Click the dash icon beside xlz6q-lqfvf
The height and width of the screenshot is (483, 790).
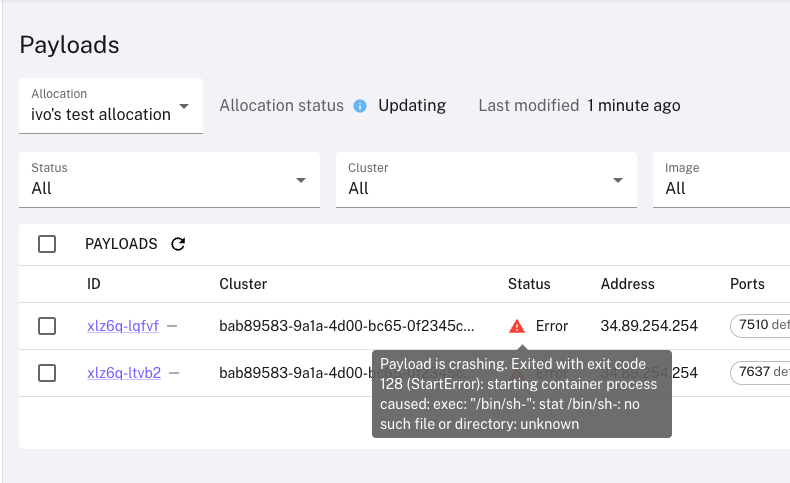[x=172, y=326]
